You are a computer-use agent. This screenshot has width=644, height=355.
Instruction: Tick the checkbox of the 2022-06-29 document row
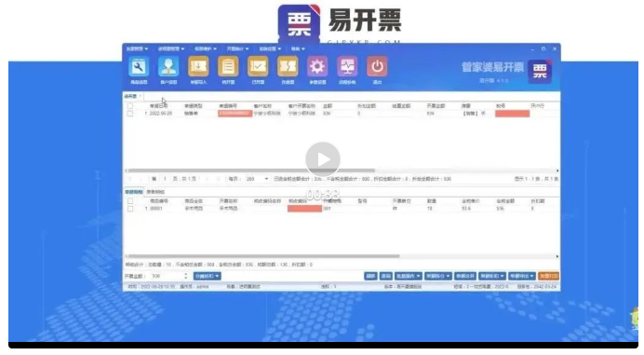129,114
